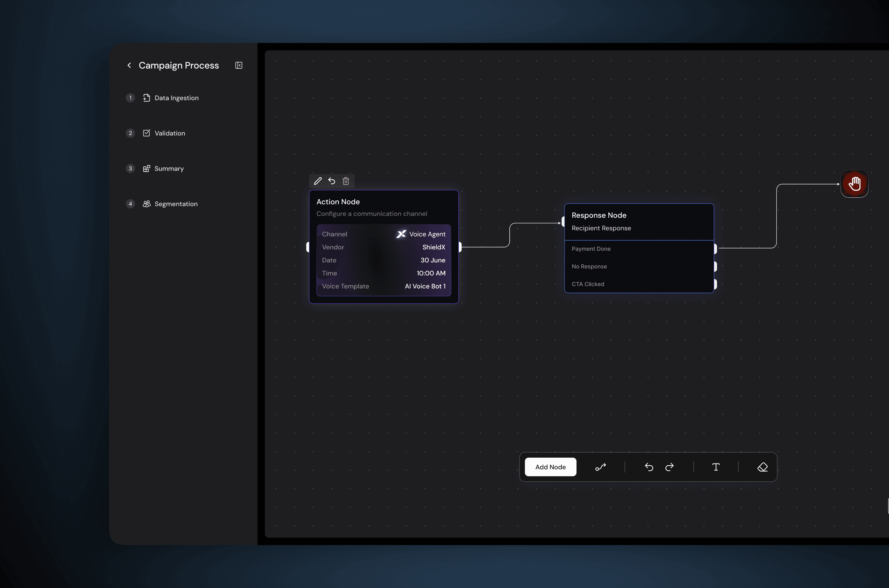This screenshot has height=588, width=889.
Task: Click the No Response output handle
Action: [x=715, y=266]
